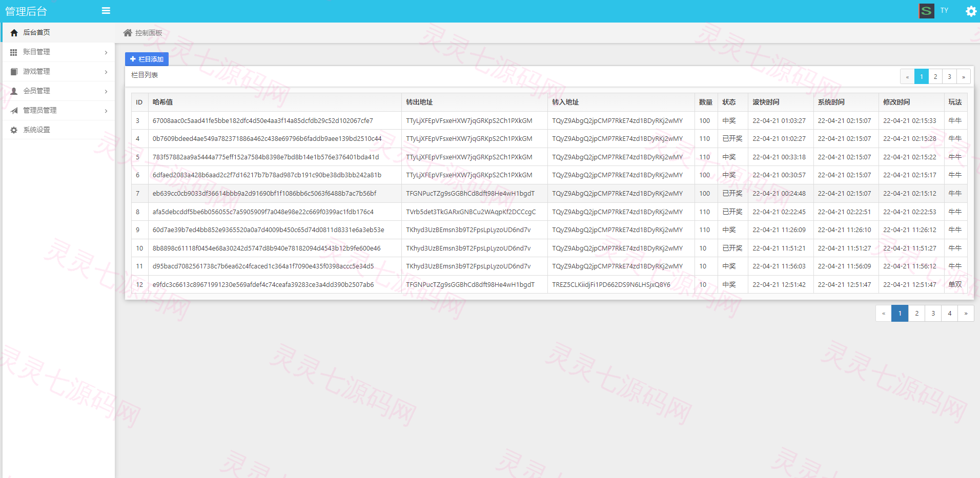Click previous arrow in top pagination
The width and height of the screenshot is (980, 478).
907,76
